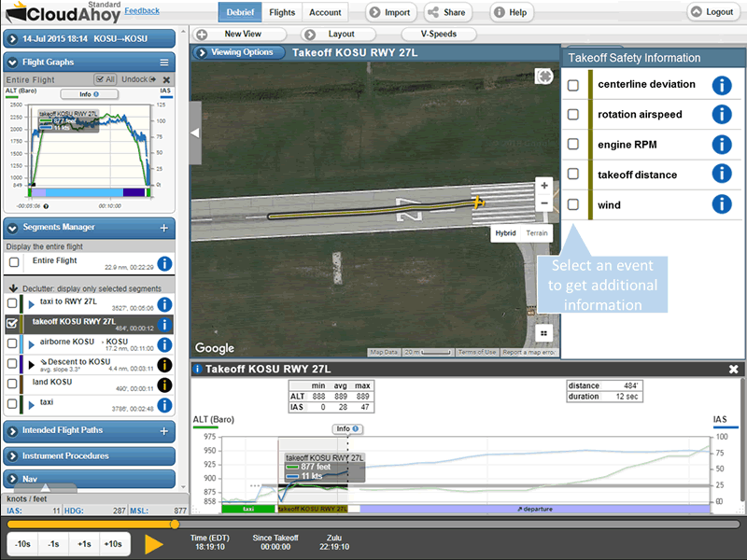
Task: Tick the engine RPM checkbox
Action: coord(573,145)
